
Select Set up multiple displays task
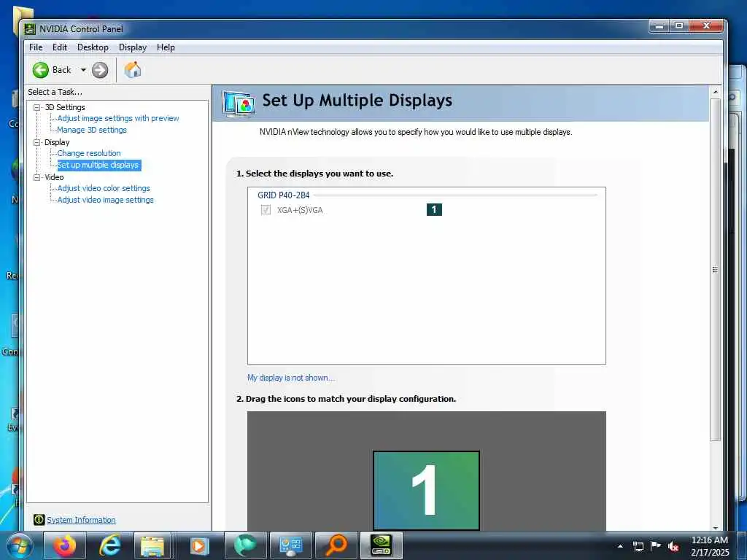(98, 166)
